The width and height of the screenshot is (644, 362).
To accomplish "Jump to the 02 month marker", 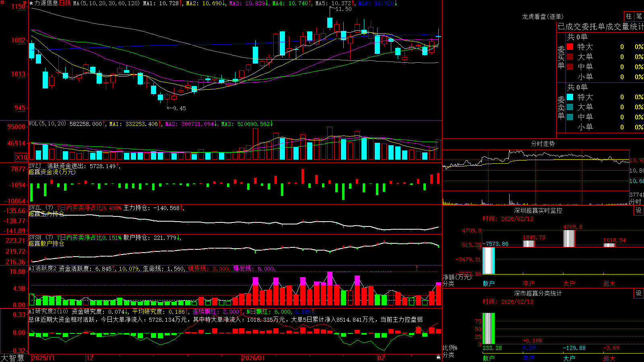I will (x=381, y=358).
